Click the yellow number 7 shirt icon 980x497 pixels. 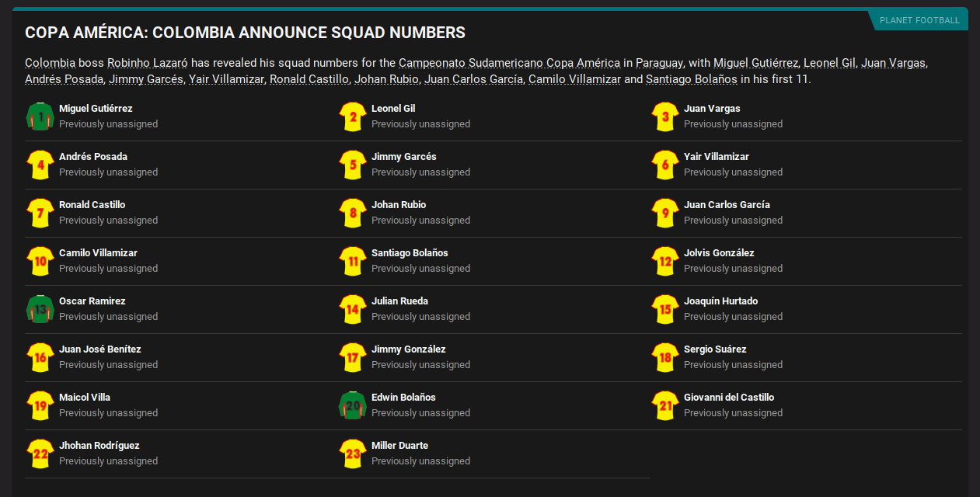tap(40, 213)
